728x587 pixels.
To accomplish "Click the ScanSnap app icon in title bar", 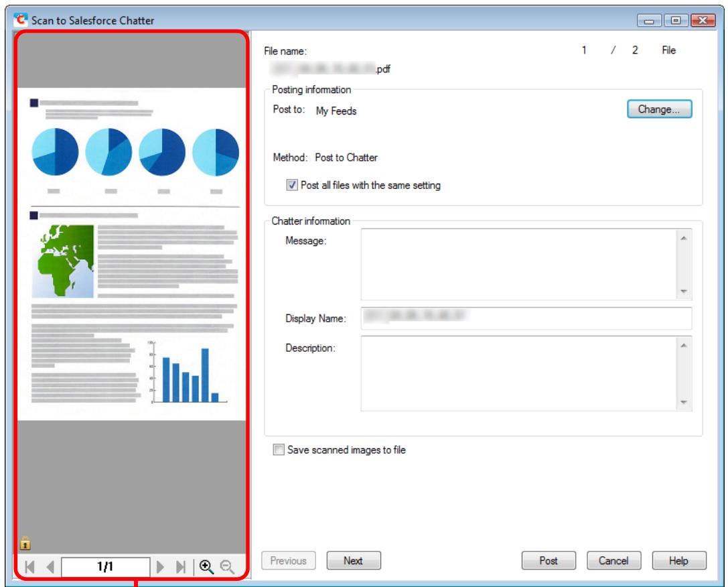I will point(20,19).
